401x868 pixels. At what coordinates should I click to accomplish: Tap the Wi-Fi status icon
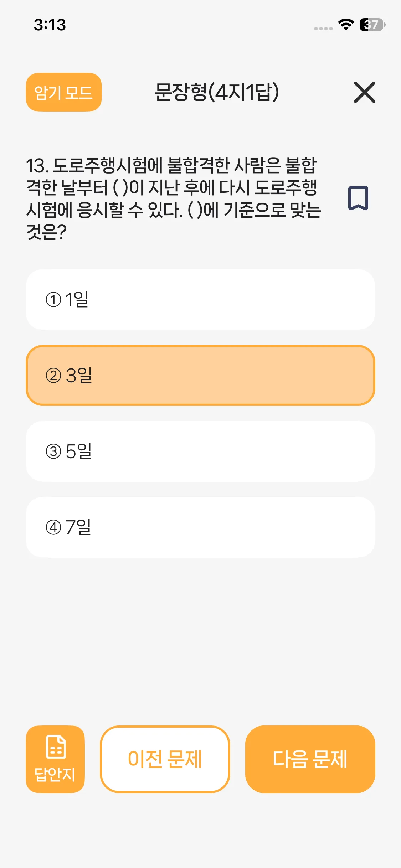click(346, 25)
